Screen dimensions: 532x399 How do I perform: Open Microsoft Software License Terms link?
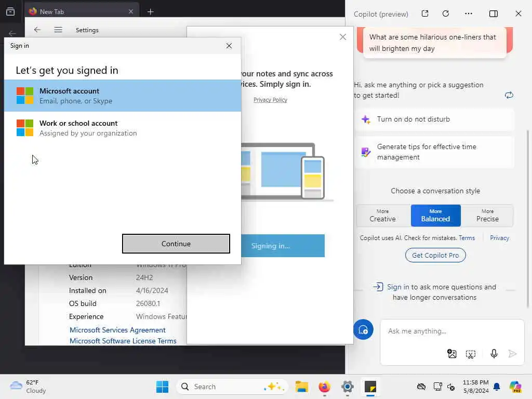[x=123, y=341]
